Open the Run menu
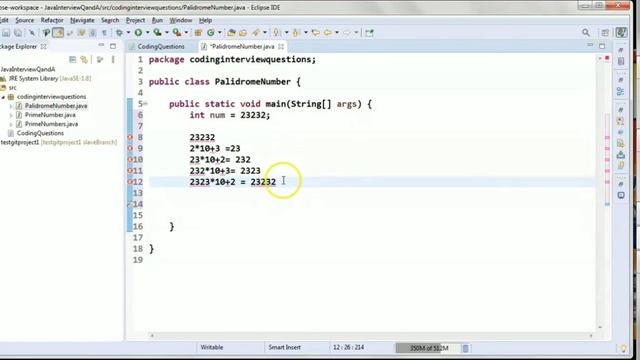Image resolution: width=640 pixels, height=360 pixels. coord(157,20)
